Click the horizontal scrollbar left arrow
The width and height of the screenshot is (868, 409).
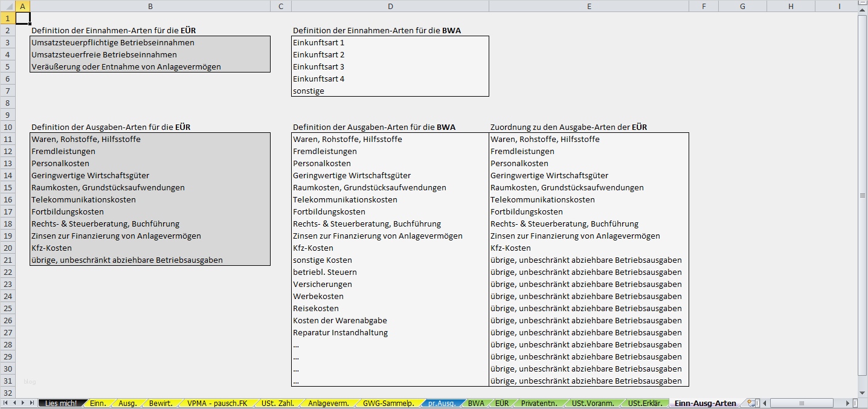click(765, 402)
